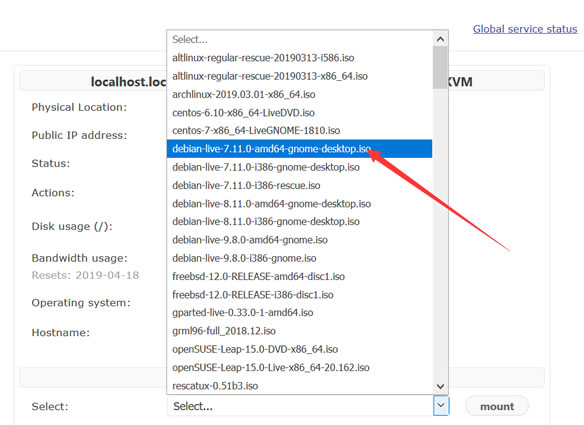Click the Disk usage (/) label
This screenshot has width=584, height=425.
pyautogui.click(x=72, y=226)
